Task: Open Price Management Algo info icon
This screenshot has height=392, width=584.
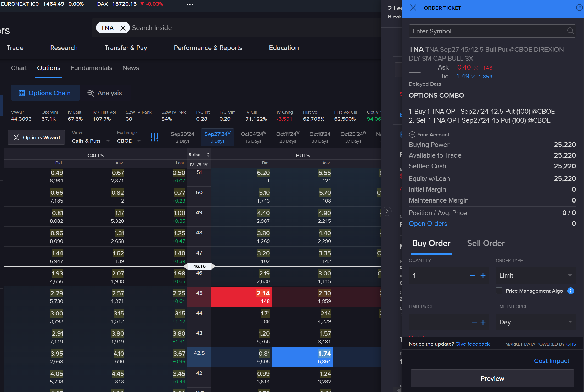Action: [571, 291]
